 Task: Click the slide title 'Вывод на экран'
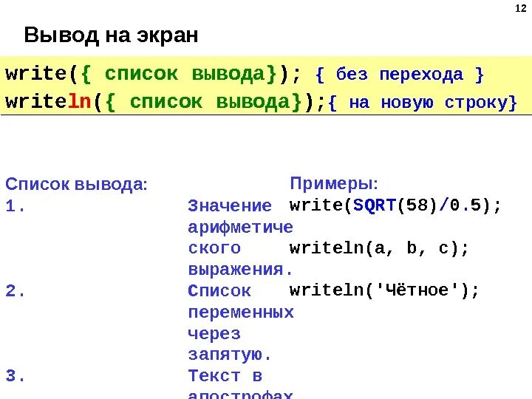point(111,35)
